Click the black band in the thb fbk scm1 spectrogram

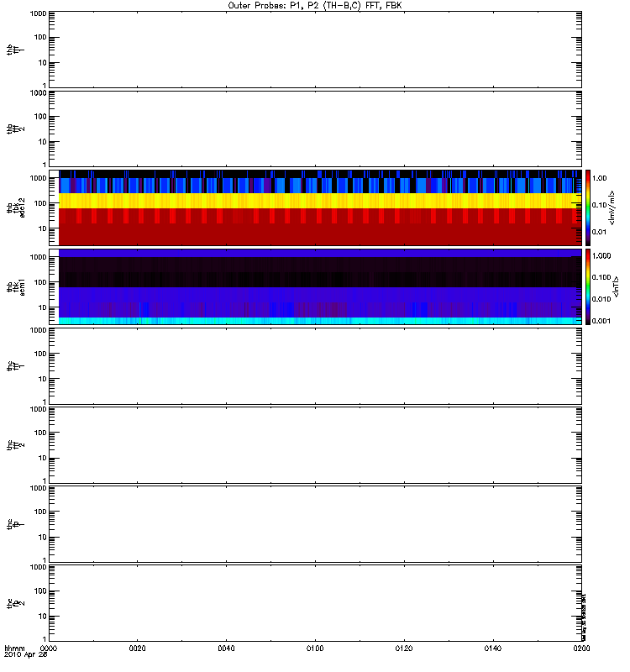click(x=320, y=271)
